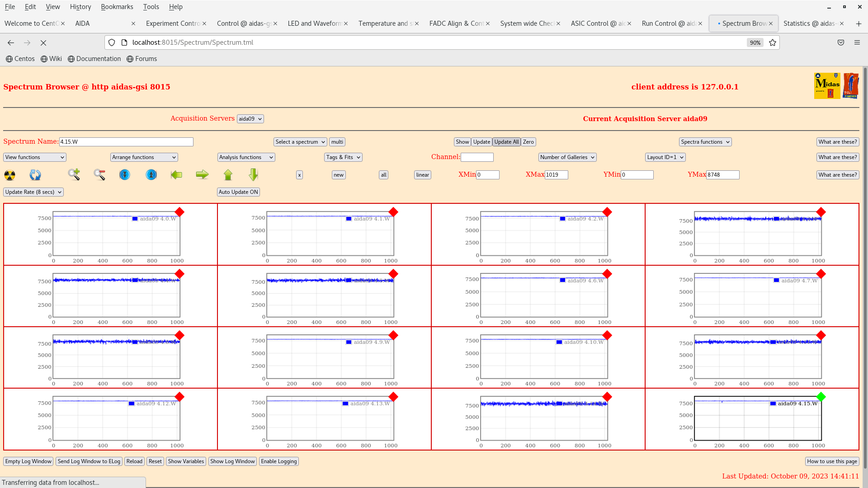
Task: Expand the Analysis functions dropdown
Action: click(x=246, y=157)
